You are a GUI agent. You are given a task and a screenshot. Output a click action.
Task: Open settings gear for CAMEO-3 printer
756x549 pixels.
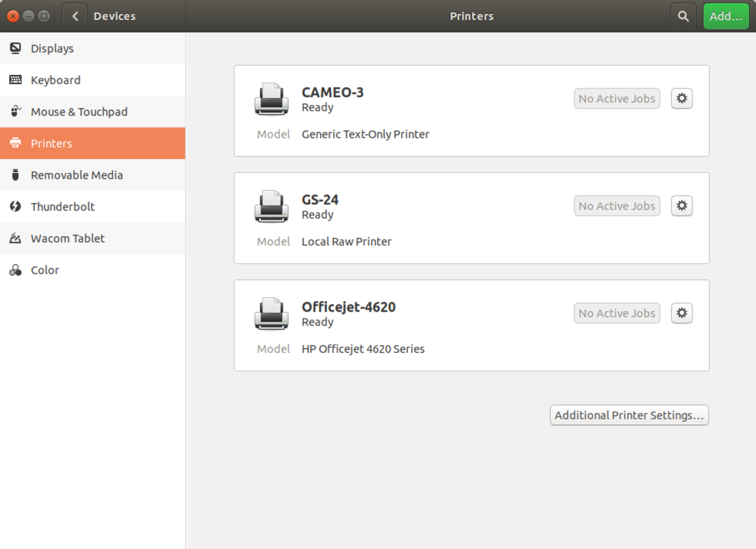click(682, 99)
